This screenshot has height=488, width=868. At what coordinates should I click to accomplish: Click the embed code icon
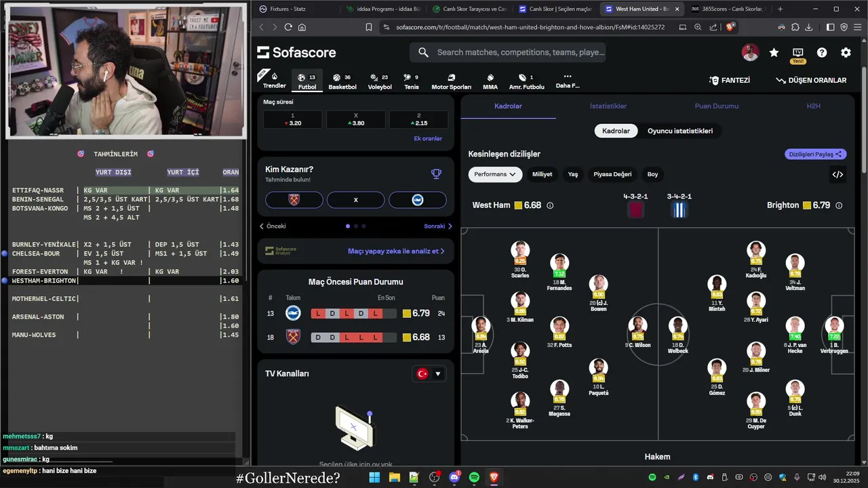(x=837, y=174)
